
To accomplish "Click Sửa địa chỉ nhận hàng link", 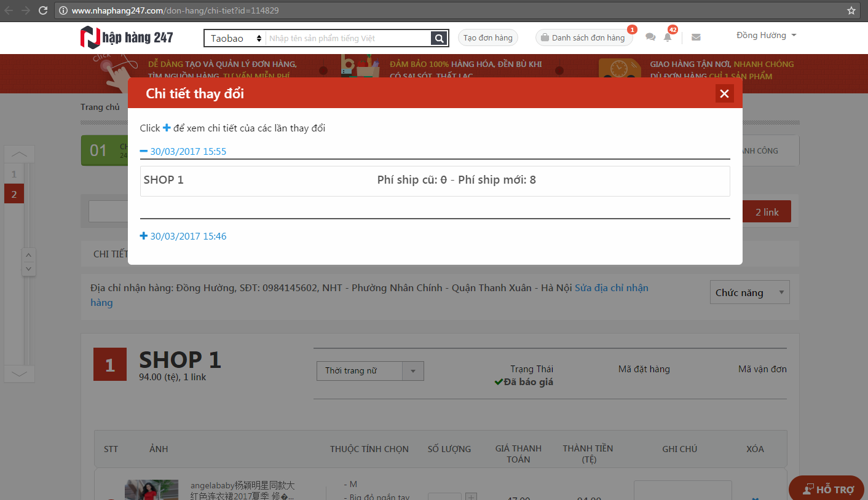I will (x=369, y=295).
